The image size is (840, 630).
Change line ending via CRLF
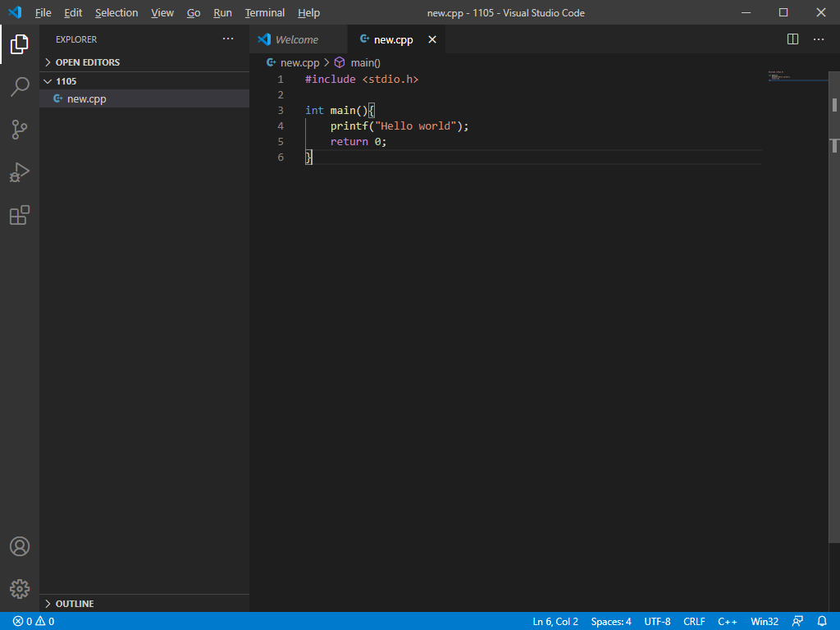pyautogui.click(x=694, y=622)
